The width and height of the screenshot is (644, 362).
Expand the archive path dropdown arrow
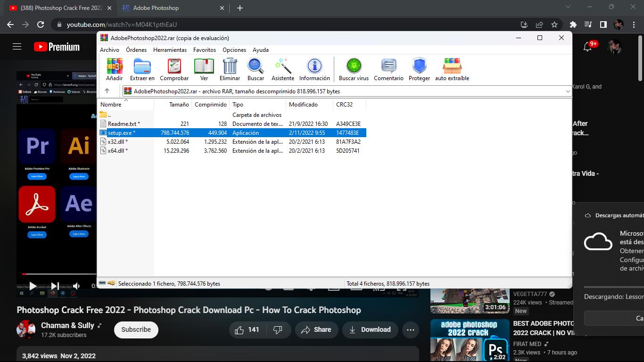pos(568,91)
